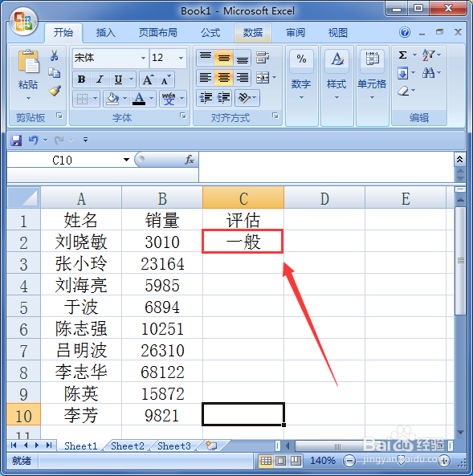Save workbook with floppy icon

click(x=16, y=140)
